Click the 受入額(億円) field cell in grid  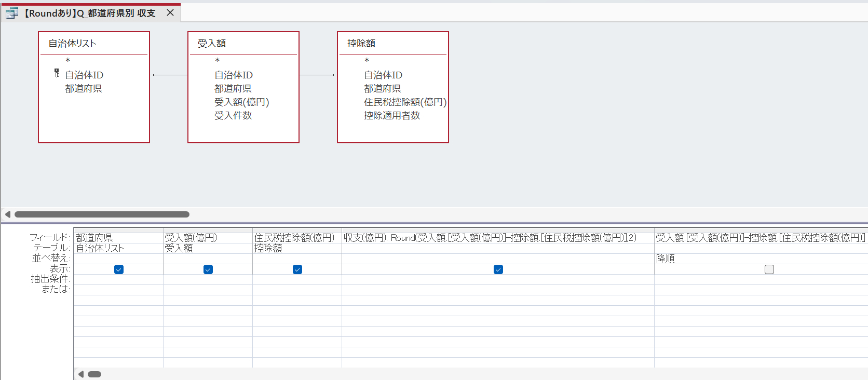pos(208,238)
